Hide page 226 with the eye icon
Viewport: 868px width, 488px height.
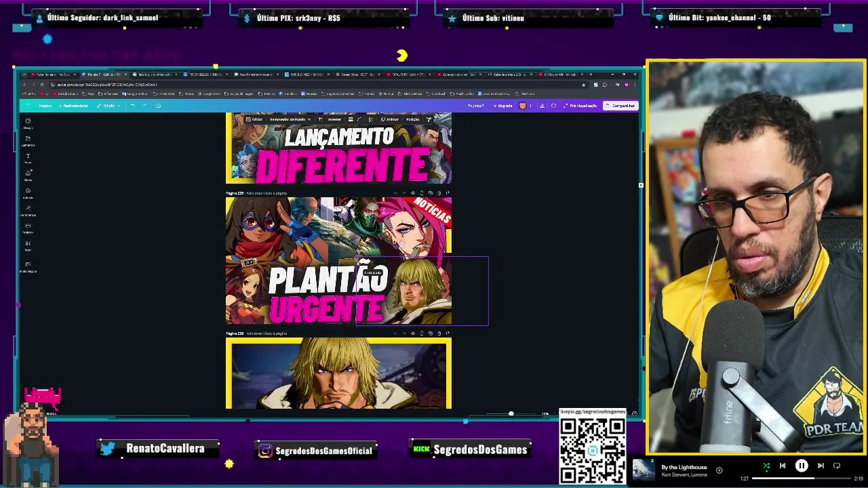[x=413, y=333]
